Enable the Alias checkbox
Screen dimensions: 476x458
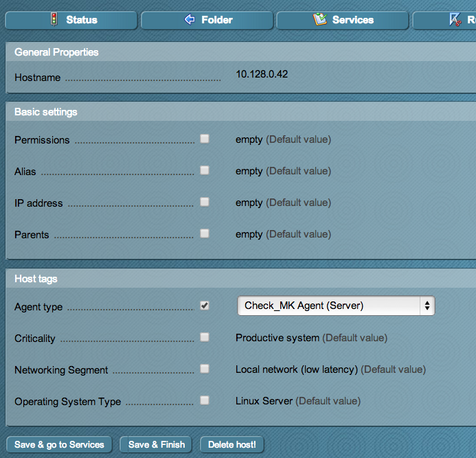tap(205, 170)
